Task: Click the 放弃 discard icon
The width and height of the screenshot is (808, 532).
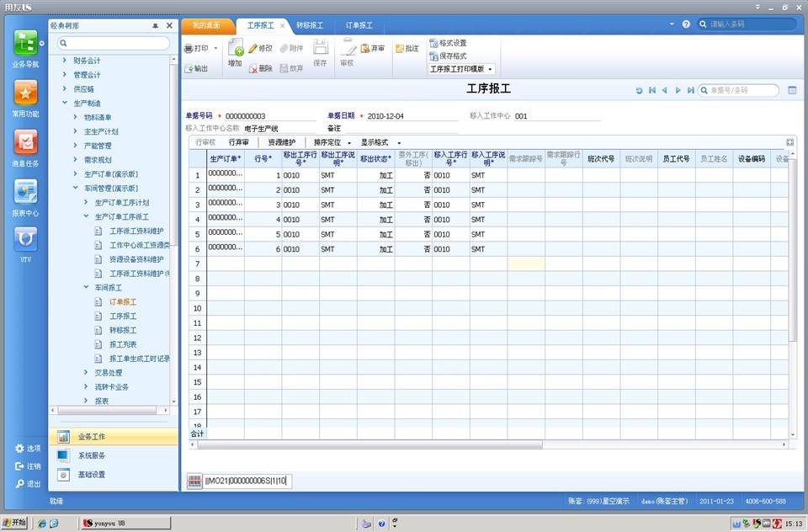Action: (284, 68)
